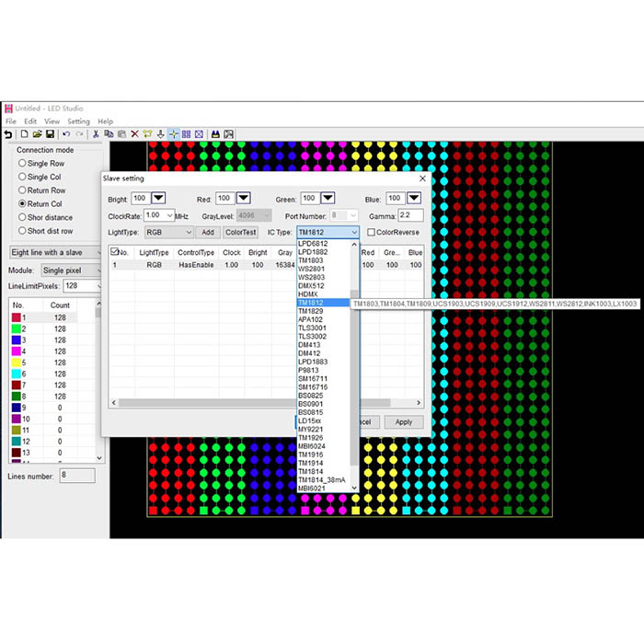Click the blue crossed-box icon
The image size is (644, 644).
(x=199, y=134)
